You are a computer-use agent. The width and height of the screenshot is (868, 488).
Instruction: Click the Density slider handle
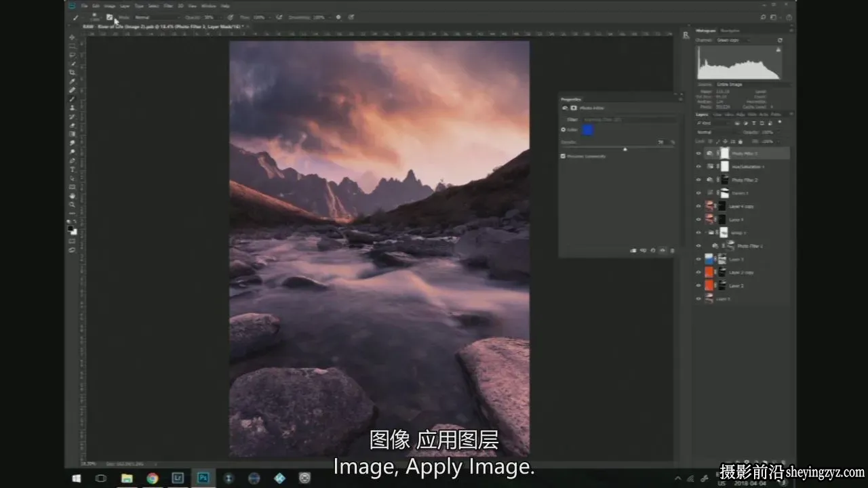625,149
